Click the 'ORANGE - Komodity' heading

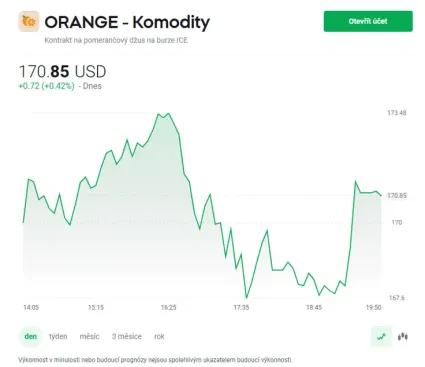point(127,22)
